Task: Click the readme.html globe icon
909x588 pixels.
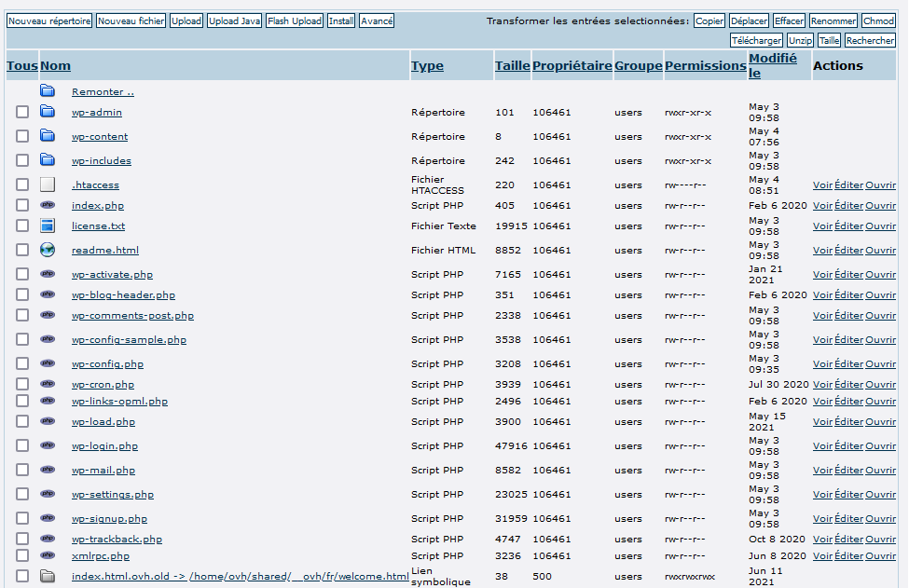Action: [48, 250]
